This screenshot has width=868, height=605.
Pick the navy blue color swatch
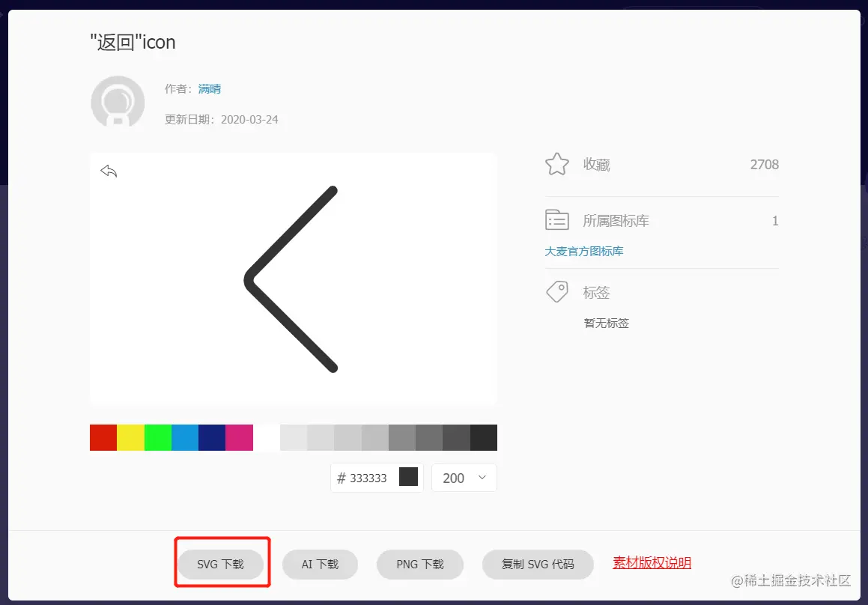tap(212, 438)
